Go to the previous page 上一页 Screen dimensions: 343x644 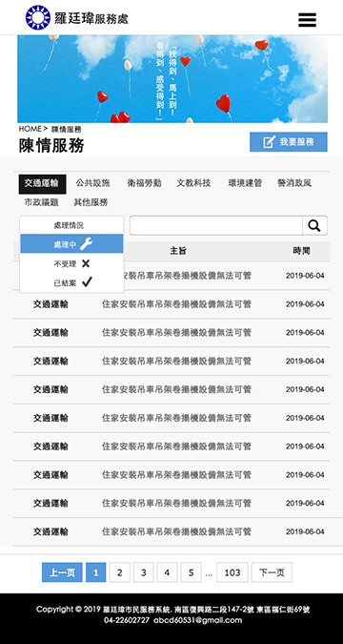tap(62, 572)
